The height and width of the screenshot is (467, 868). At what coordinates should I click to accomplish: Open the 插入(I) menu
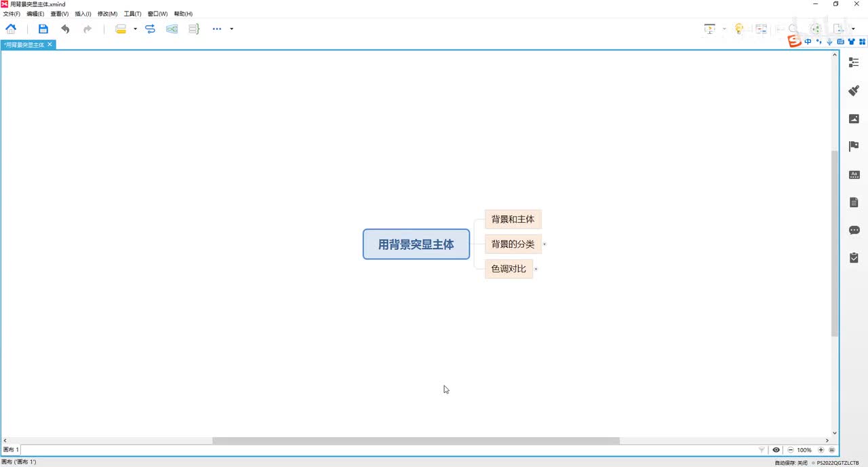pyautogui.click(x=83, y=14)
